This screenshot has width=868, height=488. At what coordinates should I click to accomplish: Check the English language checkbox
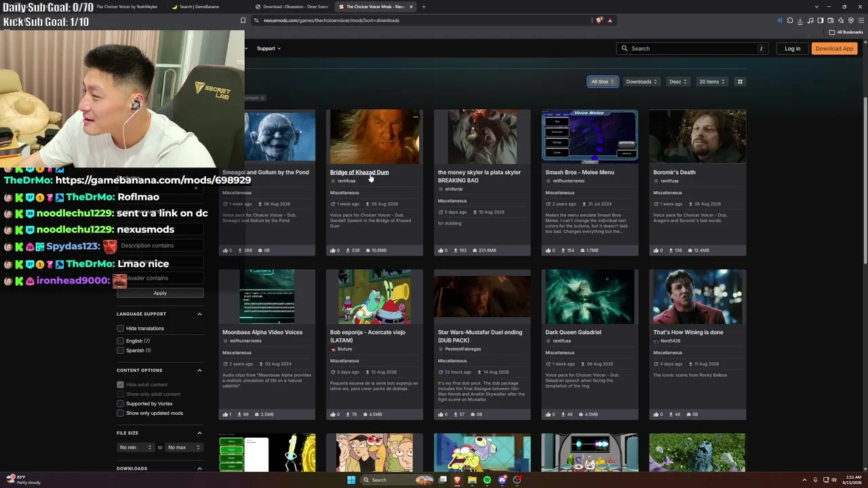(120, 341)
